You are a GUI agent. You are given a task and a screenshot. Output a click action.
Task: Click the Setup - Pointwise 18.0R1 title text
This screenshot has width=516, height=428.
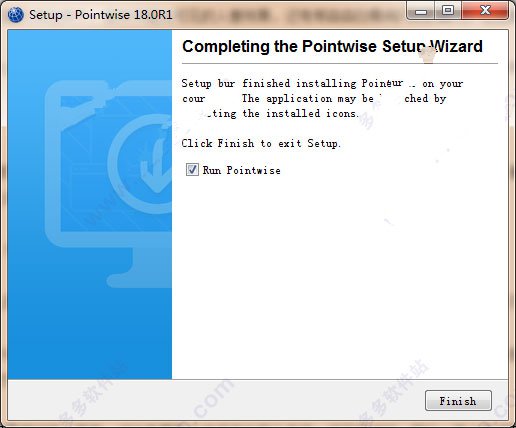pyautogui.click(x=101, y=15)
